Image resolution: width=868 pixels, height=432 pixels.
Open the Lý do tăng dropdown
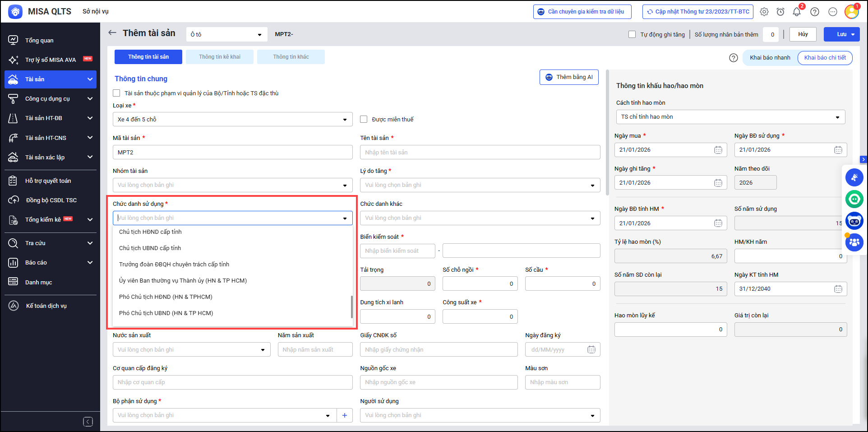(592, 185)
